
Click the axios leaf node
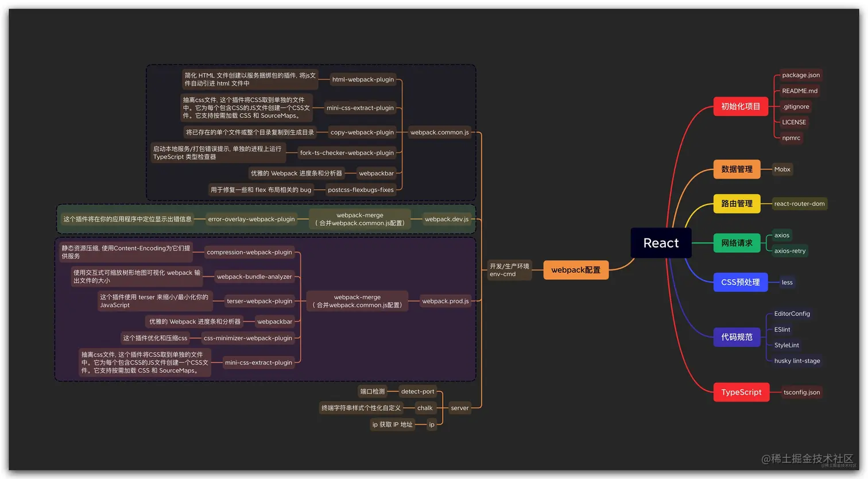tap(782, 235)
